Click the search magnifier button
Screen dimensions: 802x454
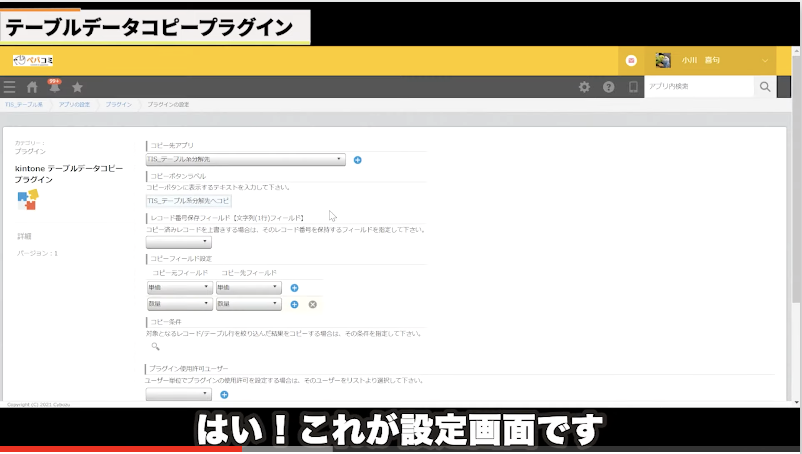[x=765, y=88]
